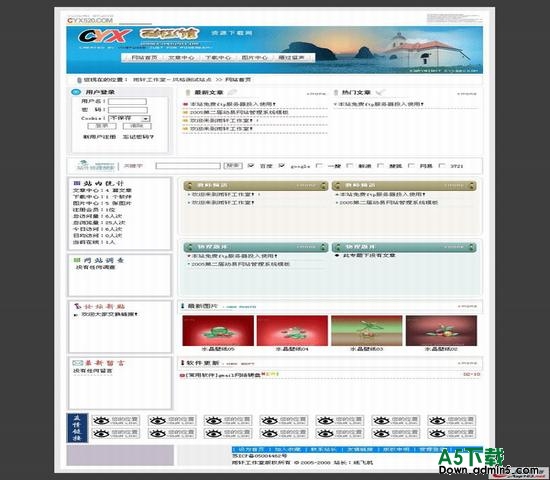Open the 文章中心 navigation tab
This screenshot has height=480, width=550.
tap(181, 58)
